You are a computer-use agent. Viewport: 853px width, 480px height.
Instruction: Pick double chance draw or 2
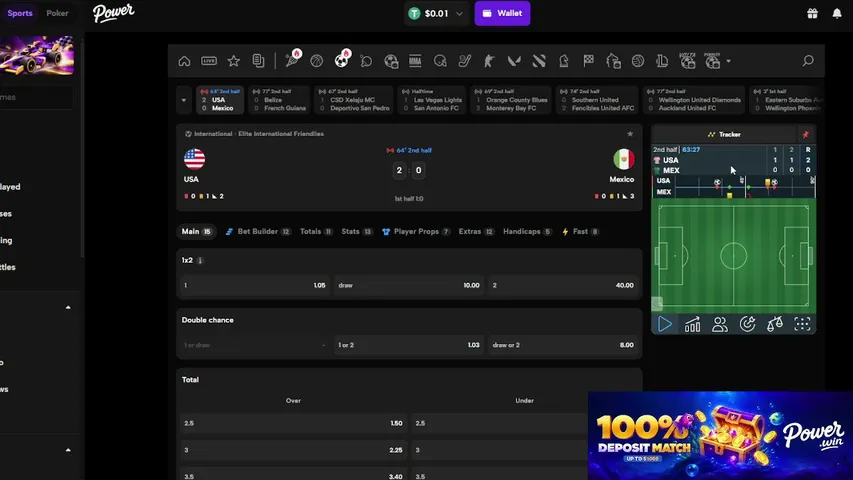563,345
